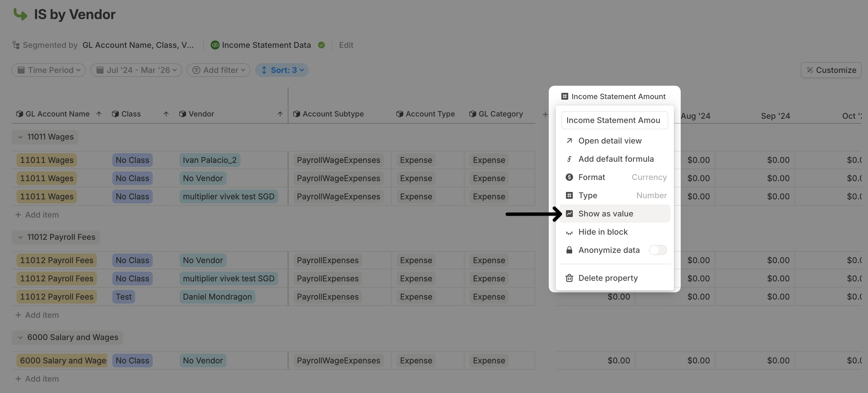Toggle the Anonymize data switch
868x393 pixels.
[657, 250]
